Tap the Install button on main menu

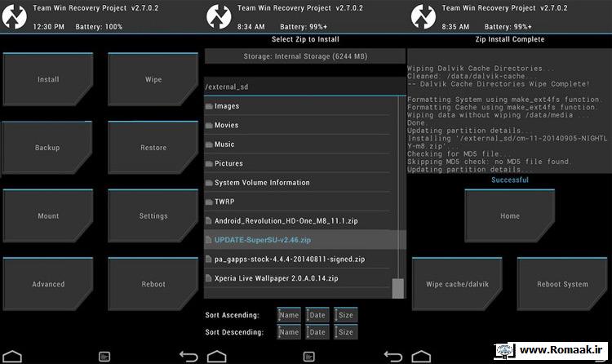(x=48, y=79)
